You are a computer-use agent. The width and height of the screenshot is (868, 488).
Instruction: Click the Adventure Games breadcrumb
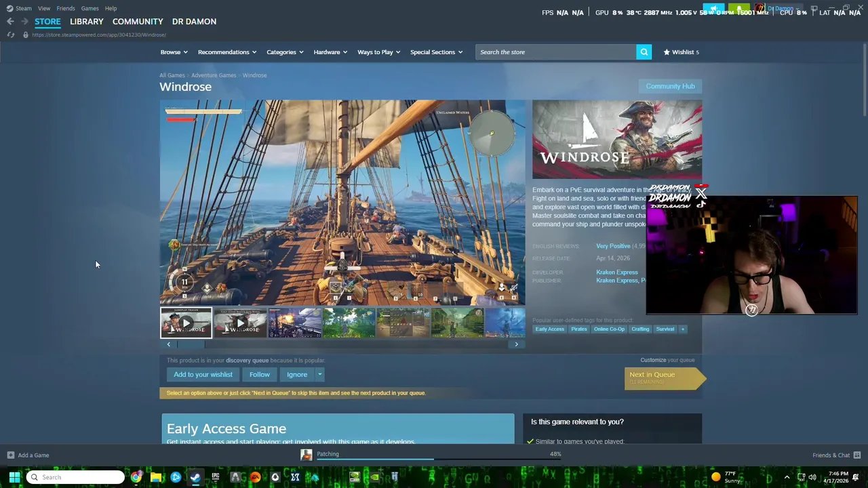coord(214,75)
